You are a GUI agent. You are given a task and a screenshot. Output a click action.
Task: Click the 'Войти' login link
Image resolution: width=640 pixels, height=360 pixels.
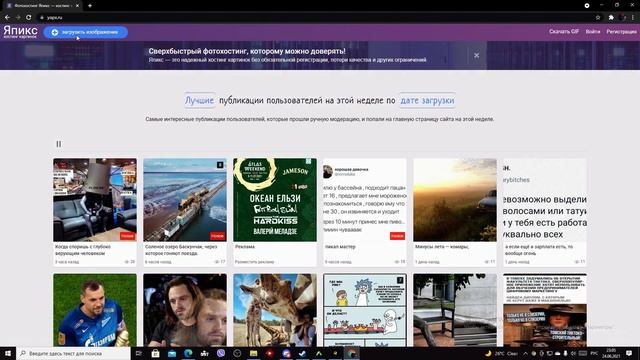593,31
